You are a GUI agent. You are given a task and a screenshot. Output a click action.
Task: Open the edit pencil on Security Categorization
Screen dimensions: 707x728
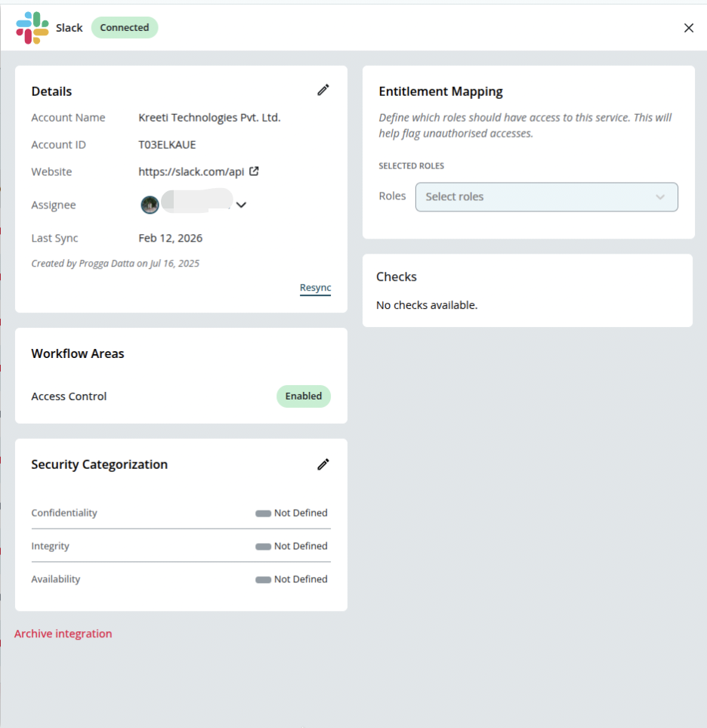[323, 464]
